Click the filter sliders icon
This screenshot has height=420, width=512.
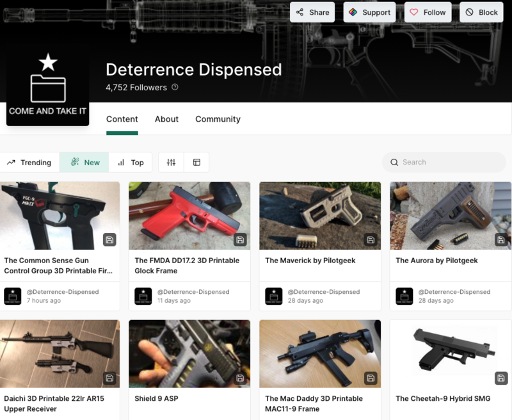171,163
